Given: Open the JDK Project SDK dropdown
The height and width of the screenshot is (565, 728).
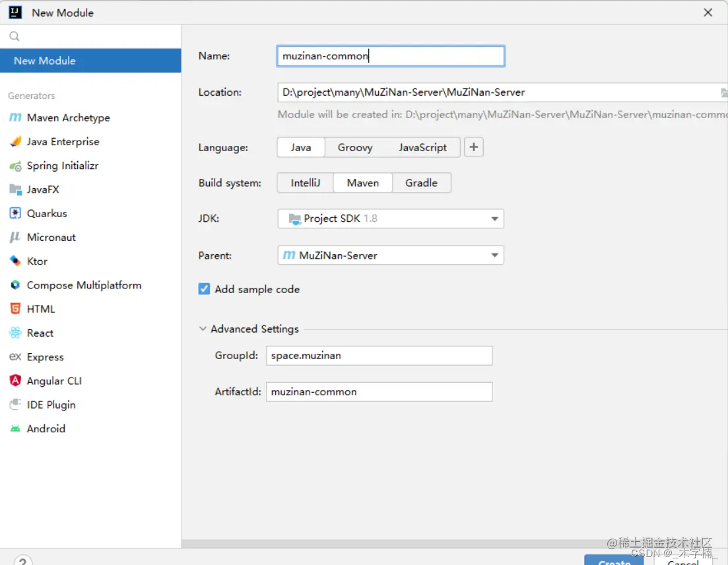Looking at the screenshot, I should [391, 218].
